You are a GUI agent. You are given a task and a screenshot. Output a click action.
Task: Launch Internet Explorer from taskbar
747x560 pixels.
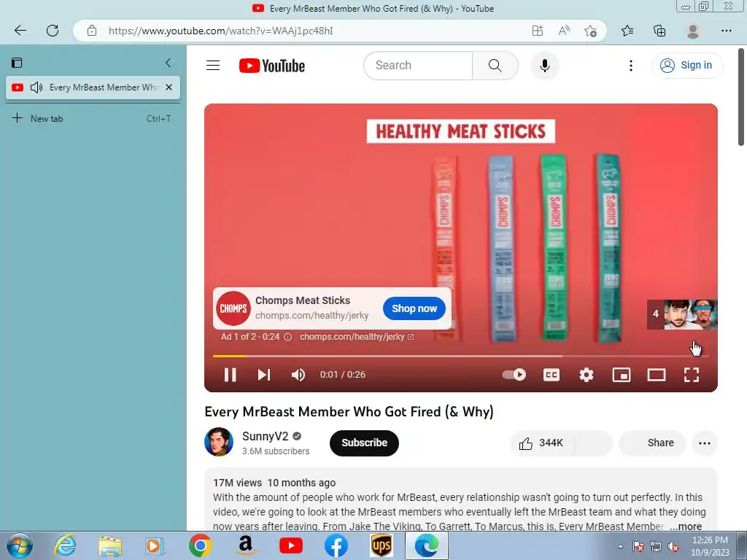coord(64,545)
